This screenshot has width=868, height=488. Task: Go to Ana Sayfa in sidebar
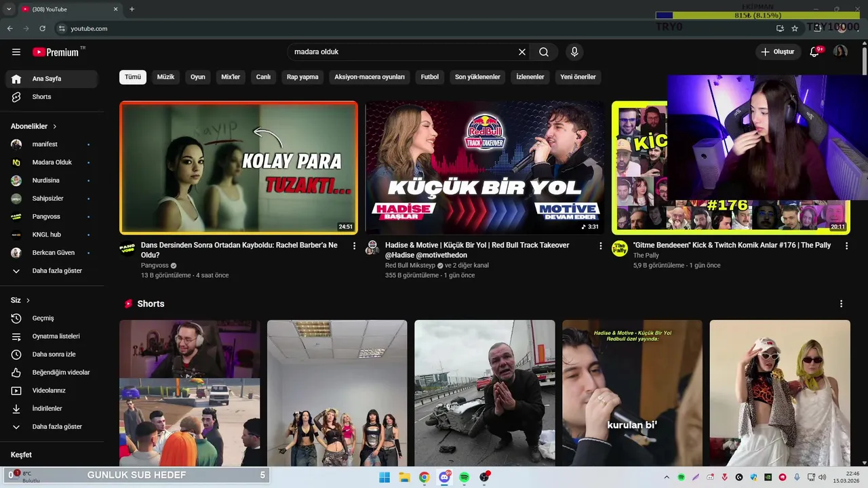point(52,79)
